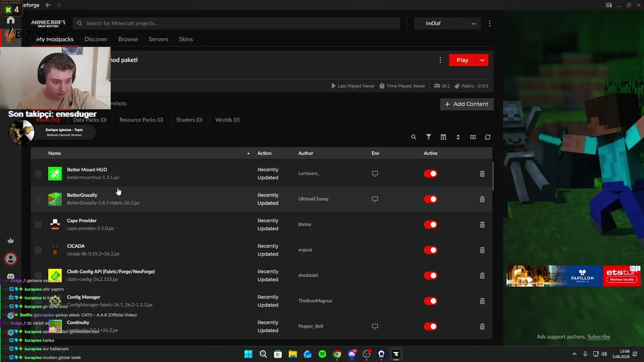The image size is (644, 362).
Task: Delete the Config Manager mod
Action: point(482,301)
